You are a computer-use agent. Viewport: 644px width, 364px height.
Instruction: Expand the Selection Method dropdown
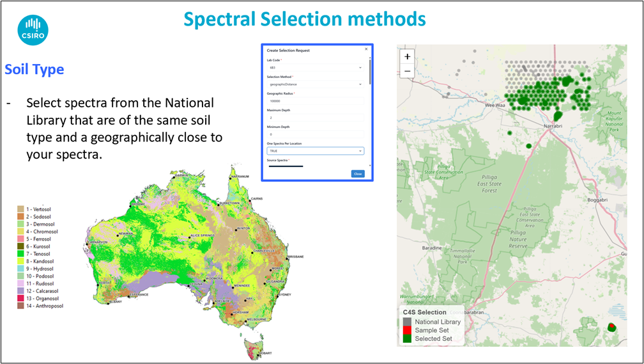(x=315, y=84)
